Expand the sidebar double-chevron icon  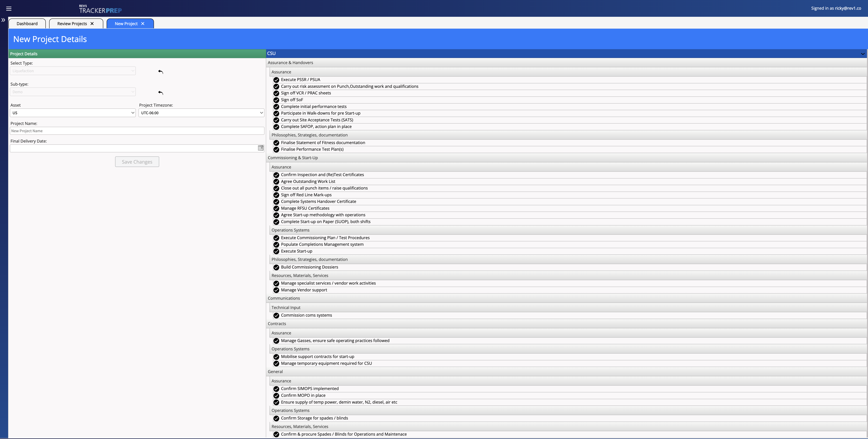3,20
